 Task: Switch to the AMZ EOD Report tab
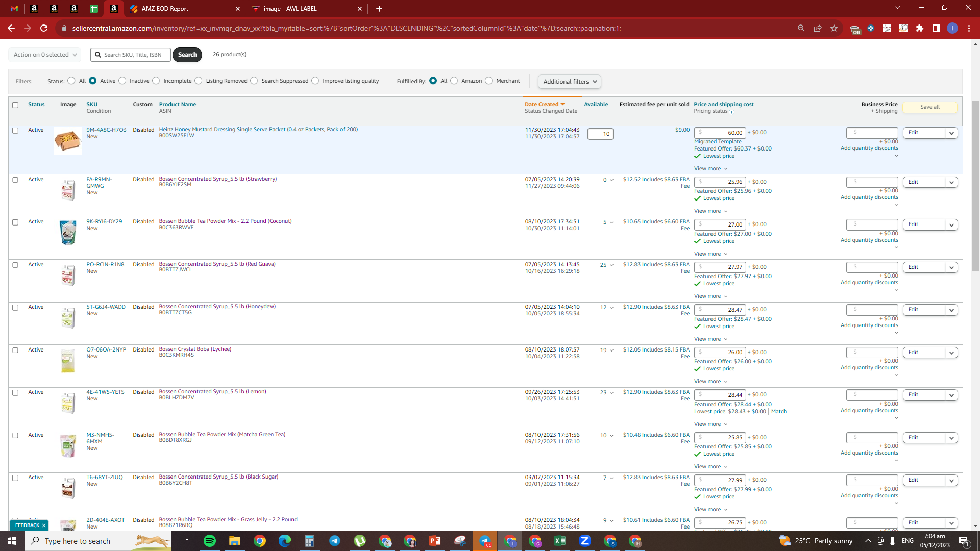pyautogui.click(x=184, y=9)
